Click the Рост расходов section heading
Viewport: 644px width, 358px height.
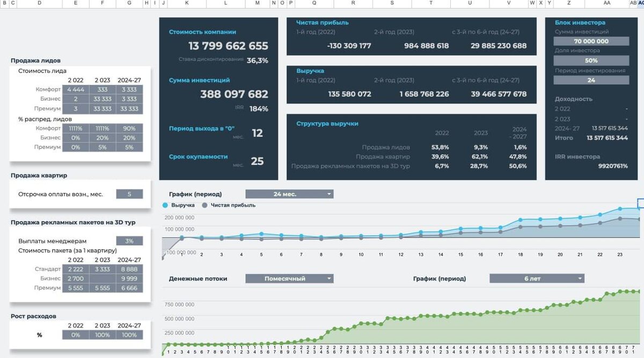pyautogui.click(x=33, y=316)
